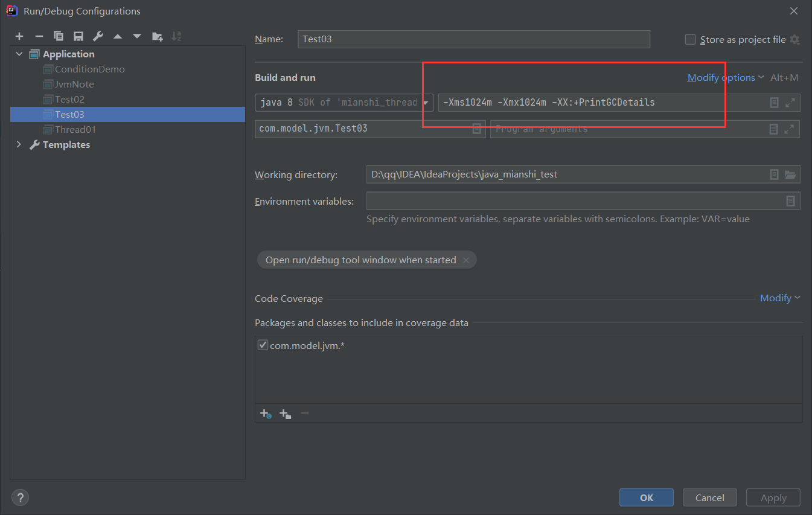The image size is (812, 515).
Task: Save configuration using the disk icon
Action: [78, 36]
